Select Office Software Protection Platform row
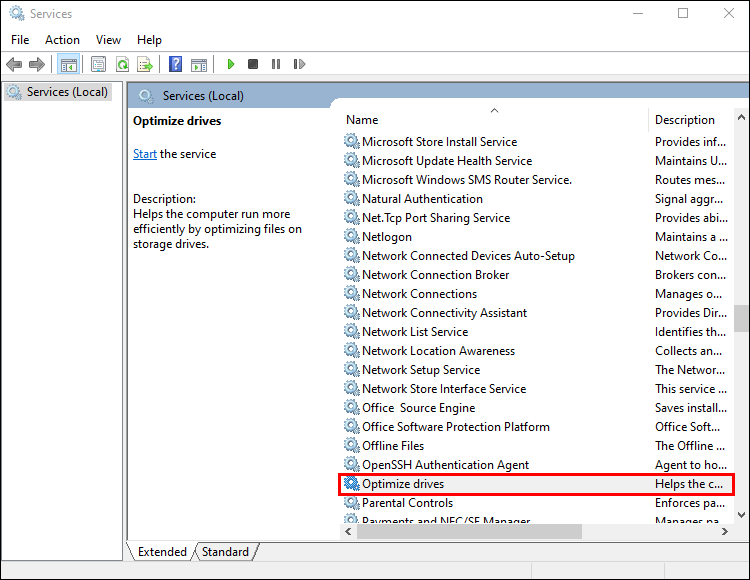750x580 pixels. [537, 427]
